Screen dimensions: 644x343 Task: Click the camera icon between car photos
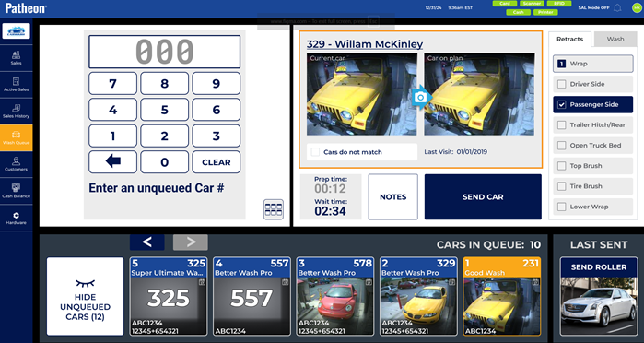pyautogui.click(x=420, y=98)
